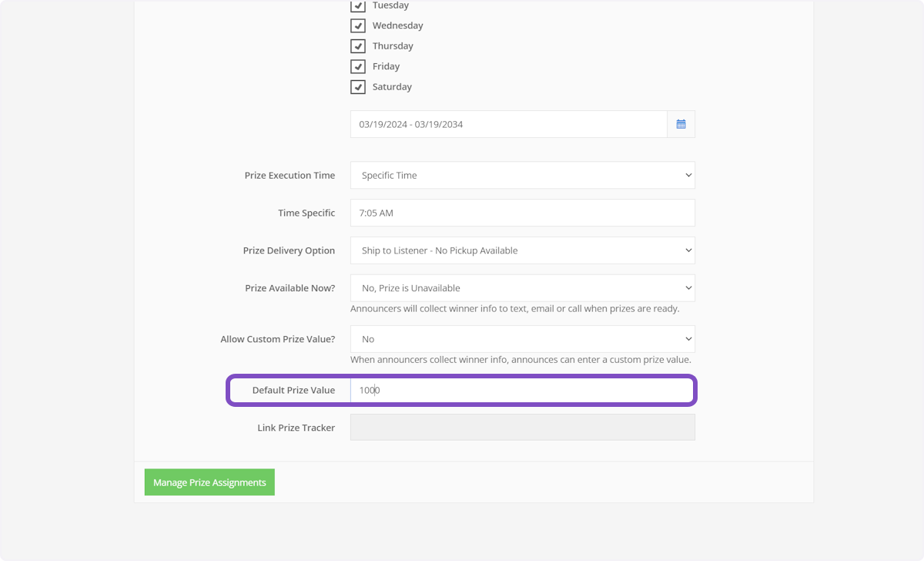
Task: Click the Allow Custom Prize Value label
Action: (x=277, y=339)
